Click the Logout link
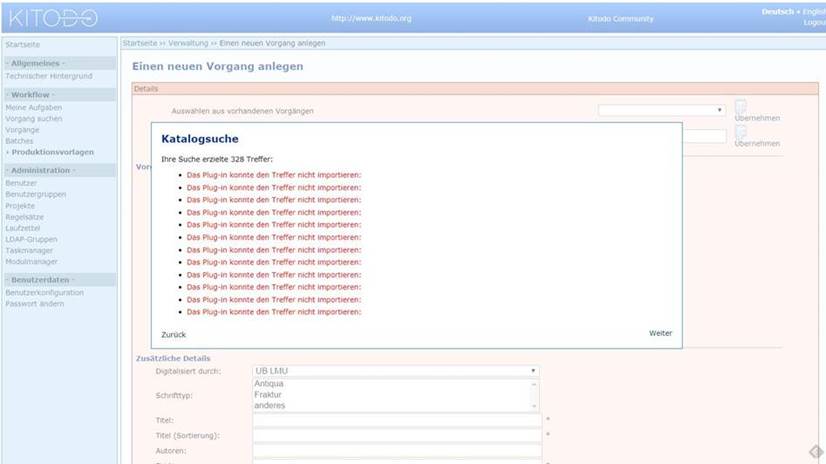 tap(814, 22)
